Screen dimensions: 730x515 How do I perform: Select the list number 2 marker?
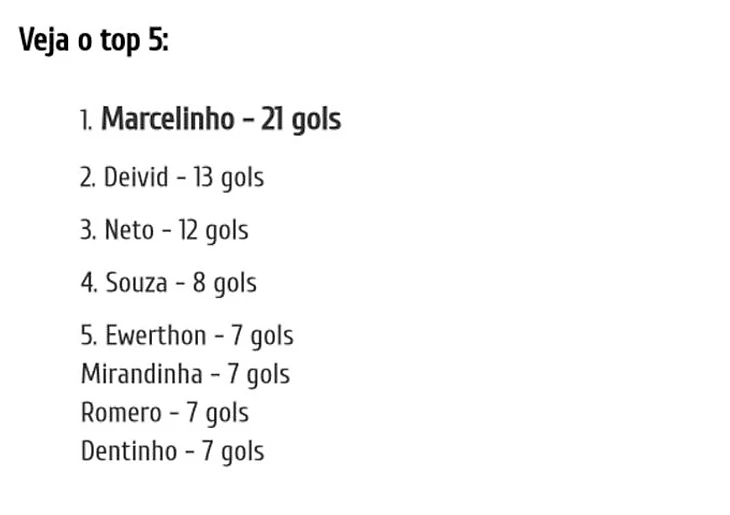click(x=88, y=177)
